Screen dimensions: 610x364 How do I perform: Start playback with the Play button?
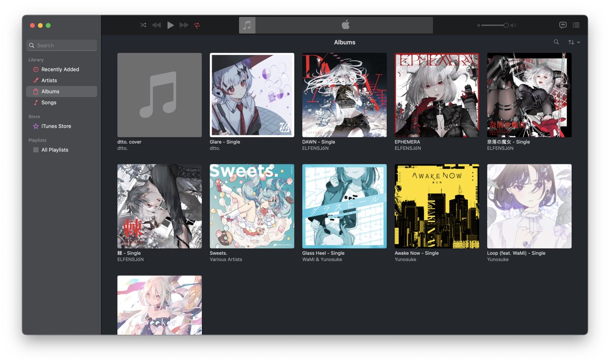pyautogui.click(x=170, y=25)
